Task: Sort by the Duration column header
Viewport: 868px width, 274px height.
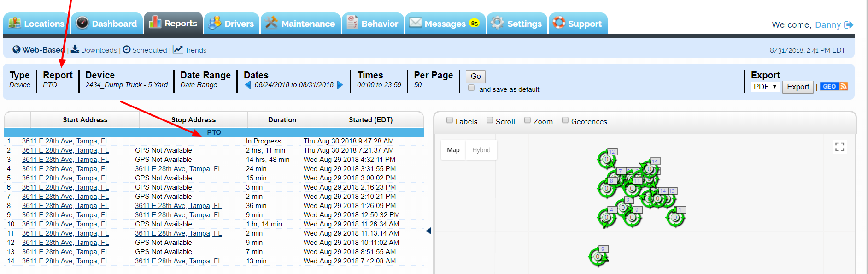Action: 282,120
